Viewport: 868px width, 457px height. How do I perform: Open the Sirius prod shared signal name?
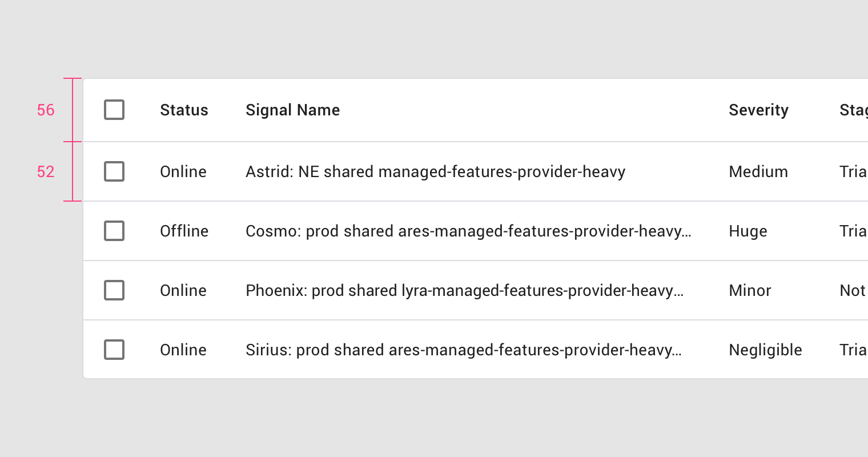tap(463, 350)
